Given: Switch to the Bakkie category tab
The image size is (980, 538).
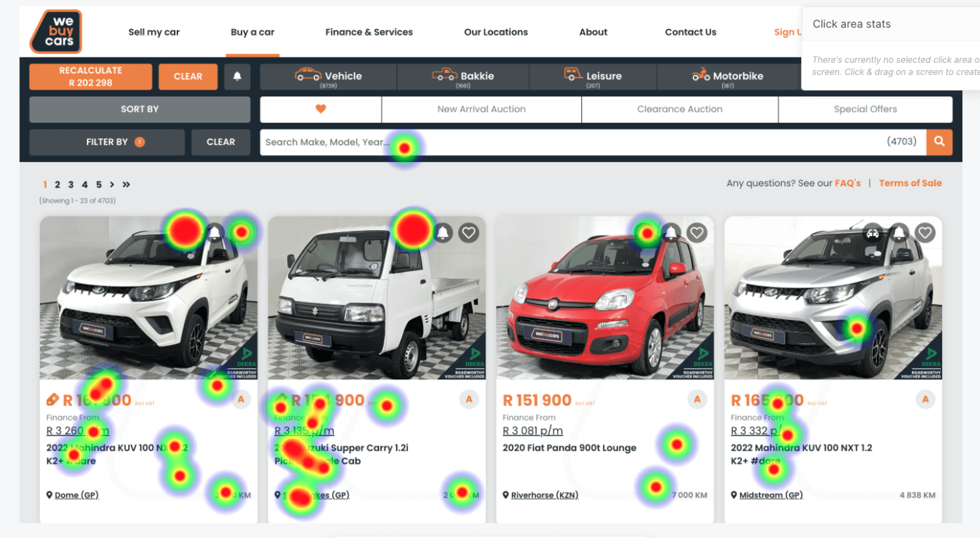Looking at the screenshot, I should [x=463, y=77].
